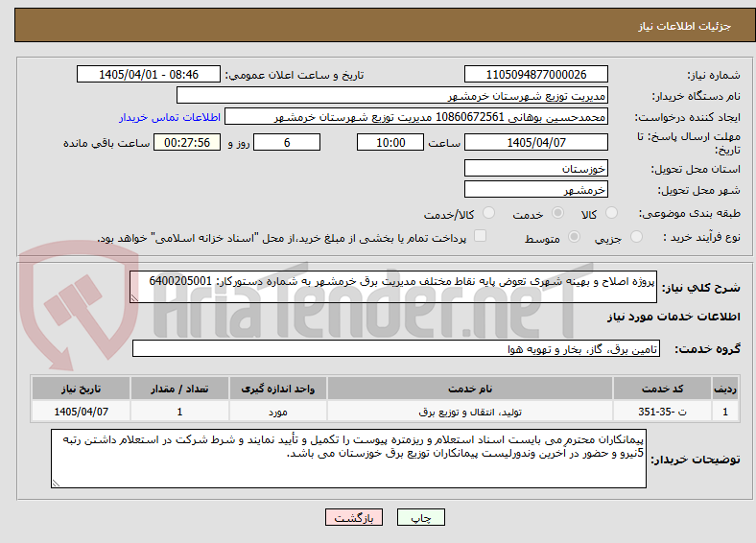Click service code cell ت -35-351

pyautogui.click(x=663, y=412)
